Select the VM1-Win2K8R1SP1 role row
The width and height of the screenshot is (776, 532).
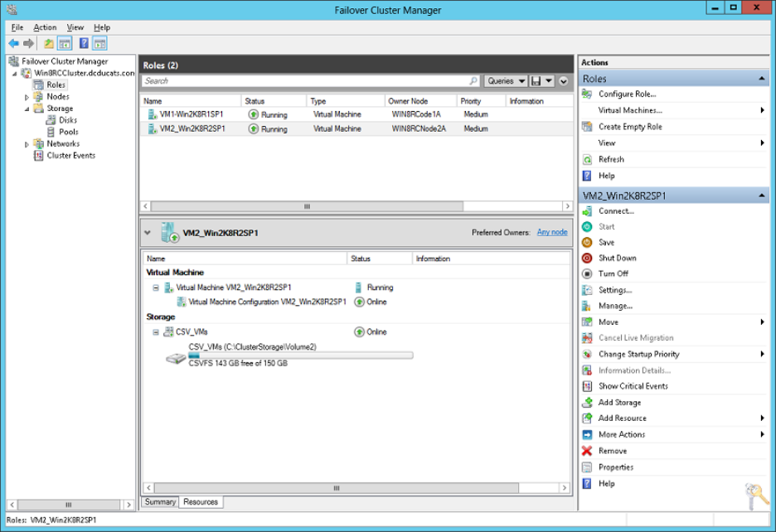[356, 114]
